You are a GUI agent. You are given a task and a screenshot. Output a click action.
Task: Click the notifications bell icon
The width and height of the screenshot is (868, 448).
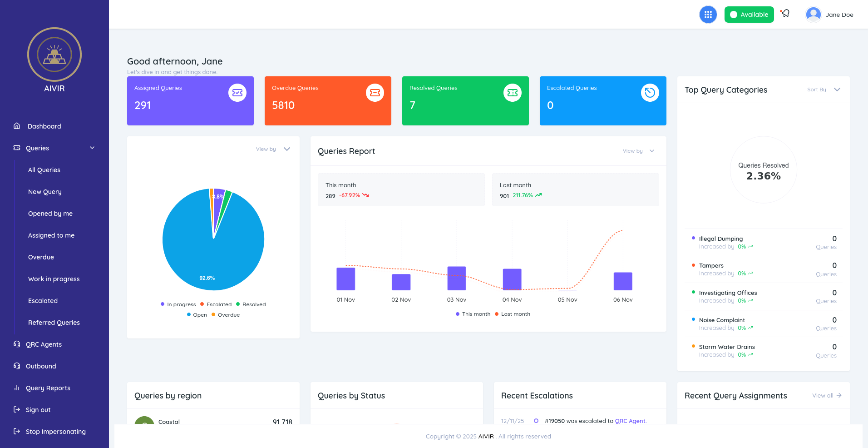(x=785, y=14)
